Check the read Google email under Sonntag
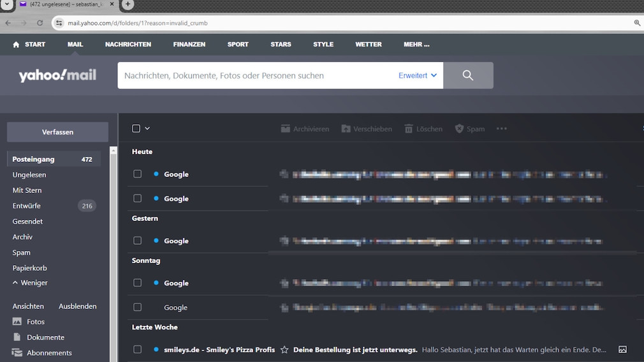644x362 pixels. (x=137, y=307)
